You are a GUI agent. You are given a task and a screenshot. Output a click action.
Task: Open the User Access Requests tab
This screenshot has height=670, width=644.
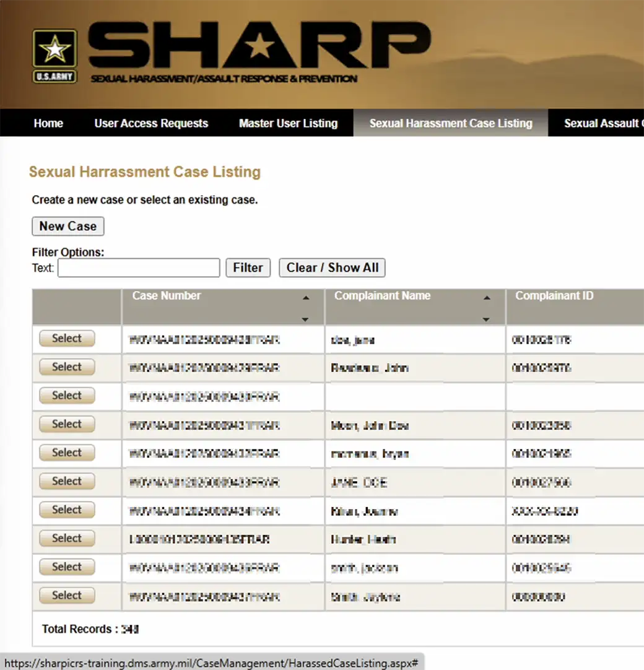tap(151, 123)
